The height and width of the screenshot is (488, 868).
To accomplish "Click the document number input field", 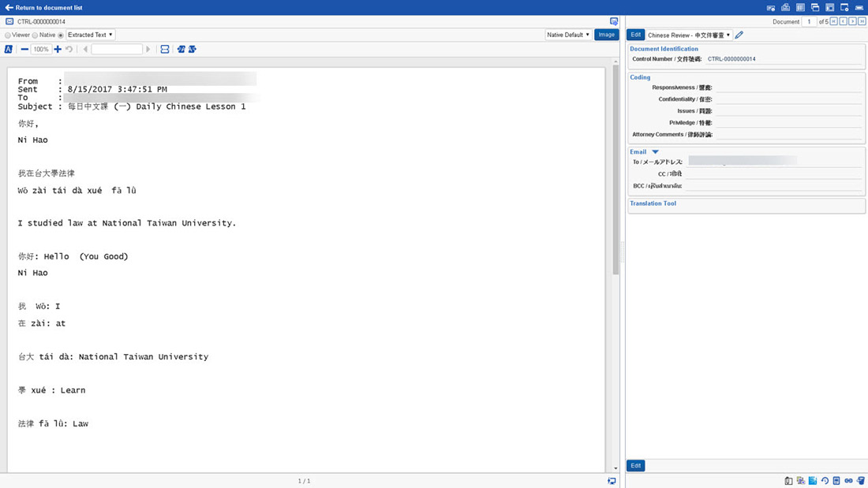I will (809, 22).
